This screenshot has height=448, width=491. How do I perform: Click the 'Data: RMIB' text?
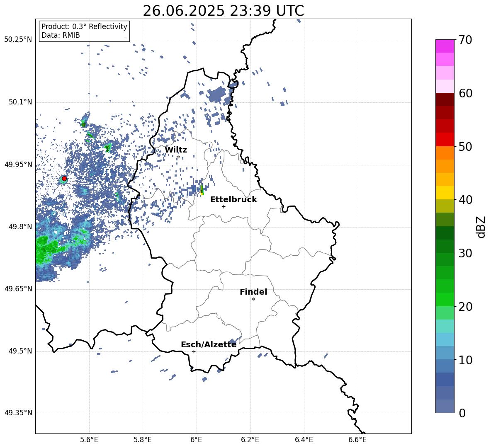pyautogui.click(x=61, y=35)
